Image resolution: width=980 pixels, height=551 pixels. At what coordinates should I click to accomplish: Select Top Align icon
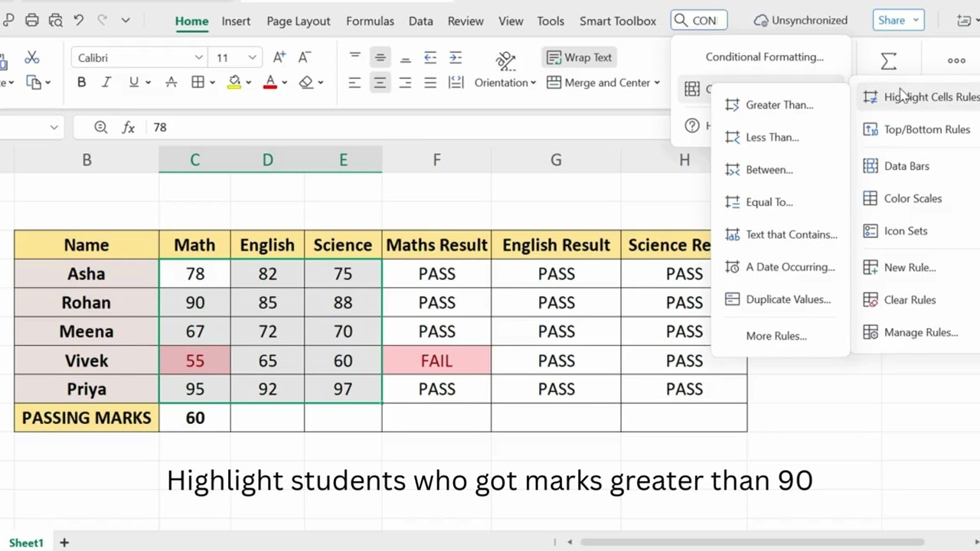(354, 57)
